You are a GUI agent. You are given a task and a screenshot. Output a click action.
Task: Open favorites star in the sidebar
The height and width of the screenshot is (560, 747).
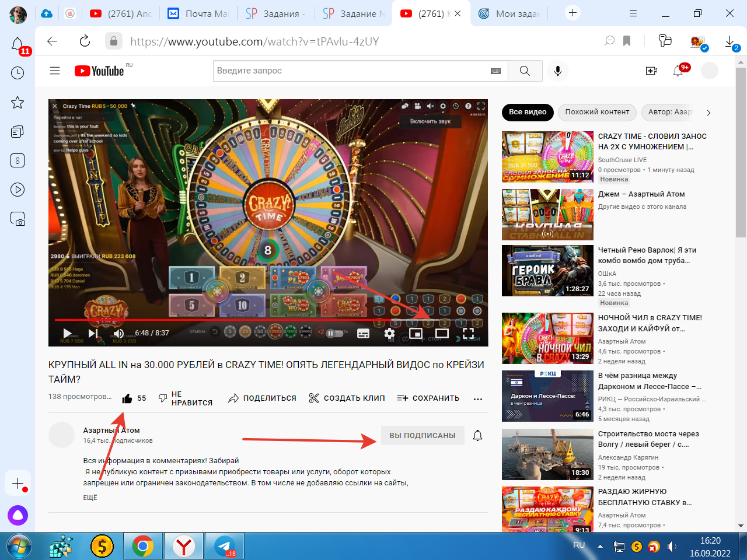point(18,103)
